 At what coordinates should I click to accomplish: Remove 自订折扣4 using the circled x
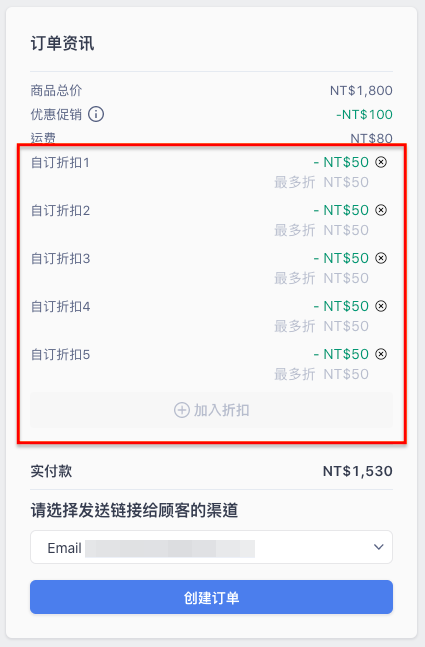coord(381,306)
